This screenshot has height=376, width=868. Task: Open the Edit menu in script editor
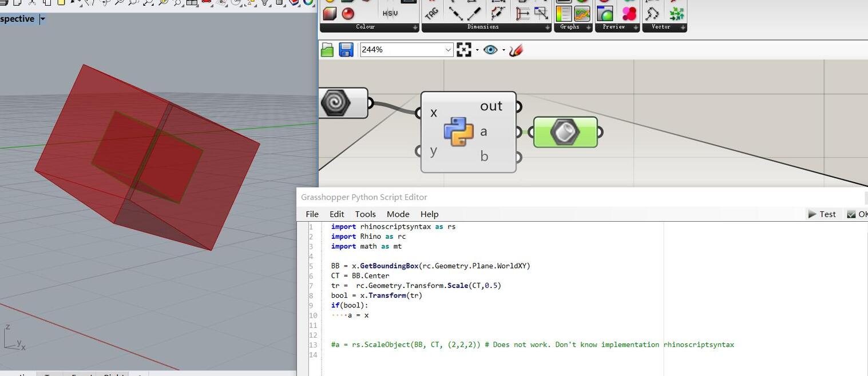pos(337,214)
